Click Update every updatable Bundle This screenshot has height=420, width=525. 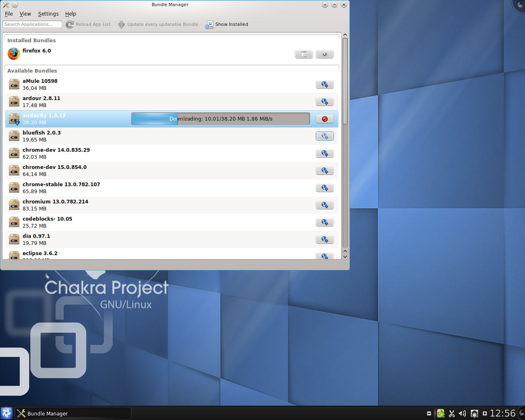pos(158,25)
